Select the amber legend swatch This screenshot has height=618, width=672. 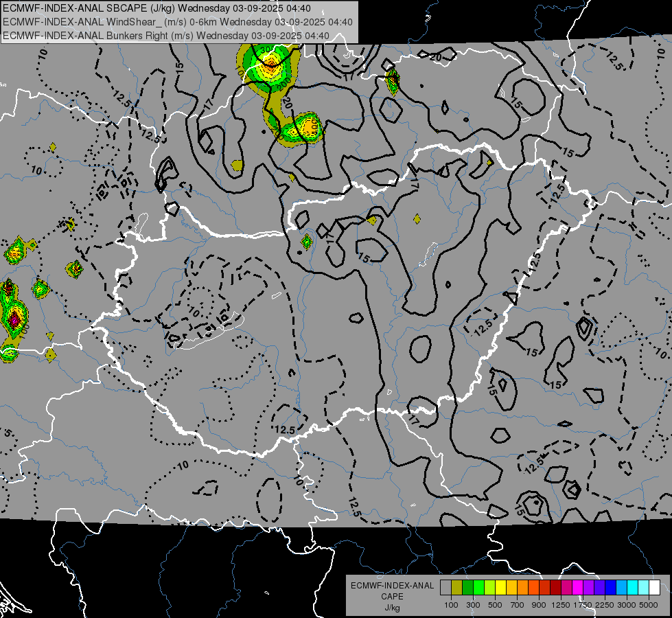511,588
